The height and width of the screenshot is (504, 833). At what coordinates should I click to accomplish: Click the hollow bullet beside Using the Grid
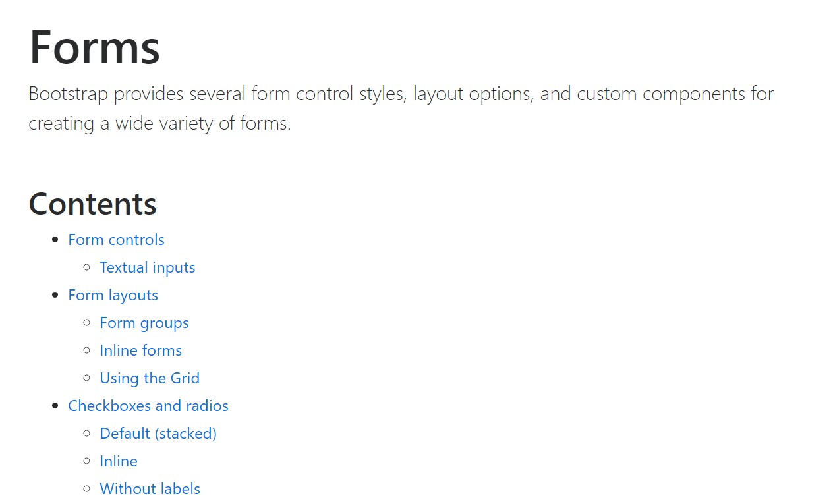(87, 378)
